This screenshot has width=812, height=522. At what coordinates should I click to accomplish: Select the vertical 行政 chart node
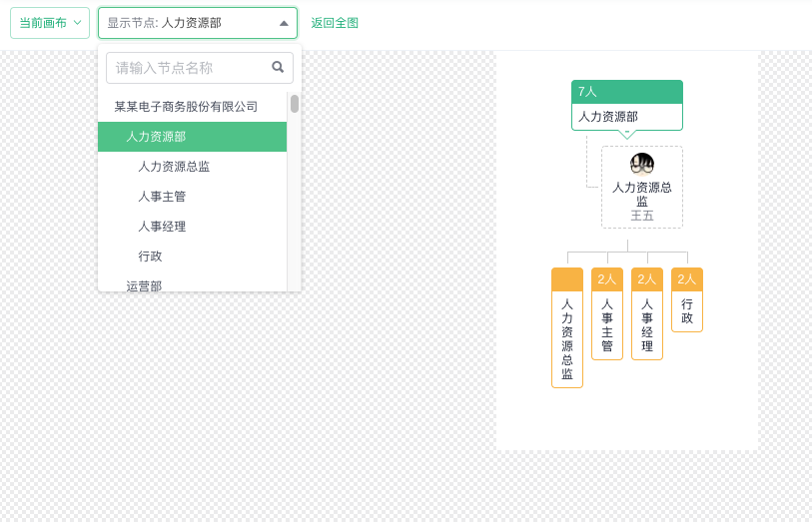pos(687,299)
